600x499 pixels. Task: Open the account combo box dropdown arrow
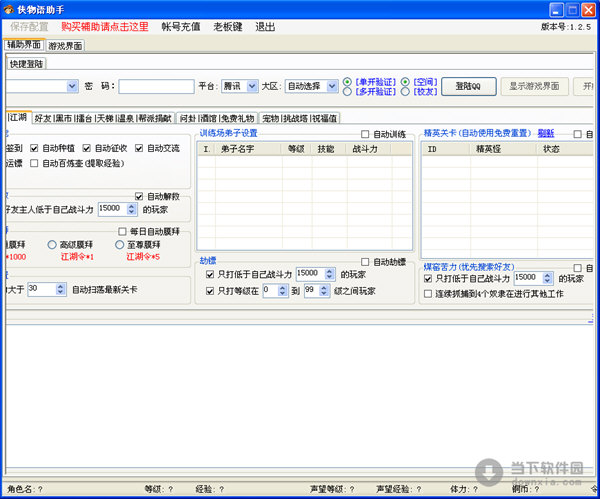tap(73, 86)
